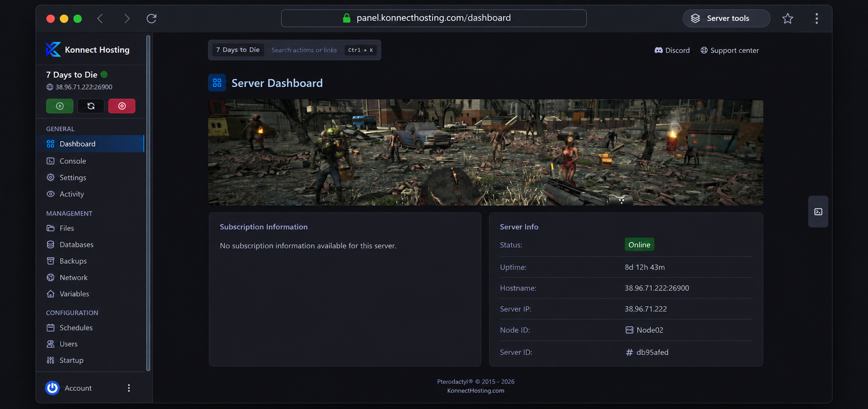Click the sidebar vertical scrollbar
The width and height of the screenshot is (868, 409).
pyautogui.click(x=148, y=203)
